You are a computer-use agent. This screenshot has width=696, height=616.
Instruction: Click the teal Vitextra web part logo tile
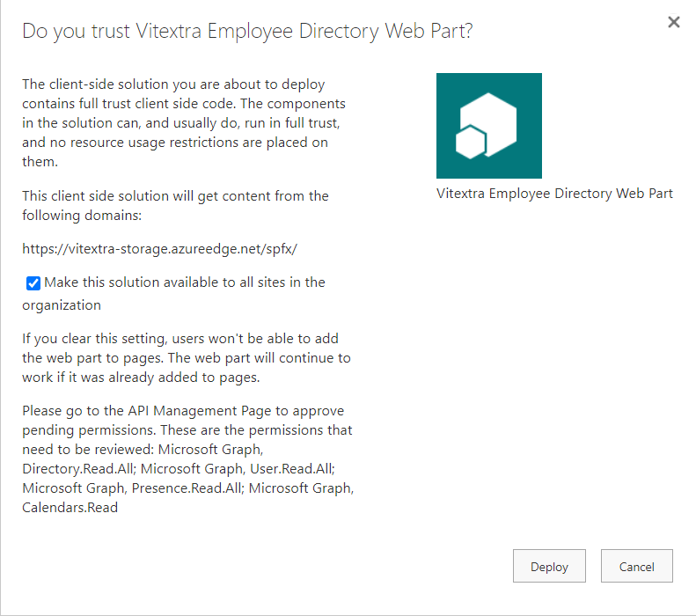point(488,126)
